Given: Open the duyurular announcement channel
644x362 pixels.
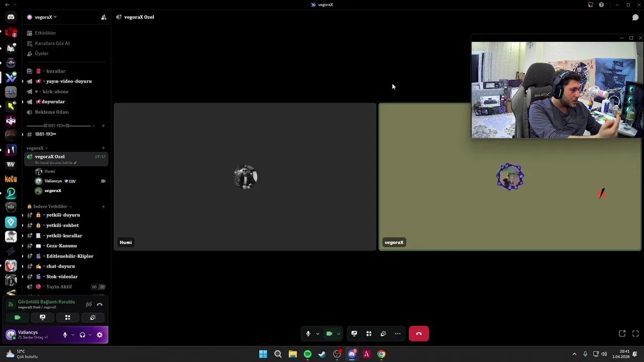Looking at the screenshot, I should pos(66,102).
